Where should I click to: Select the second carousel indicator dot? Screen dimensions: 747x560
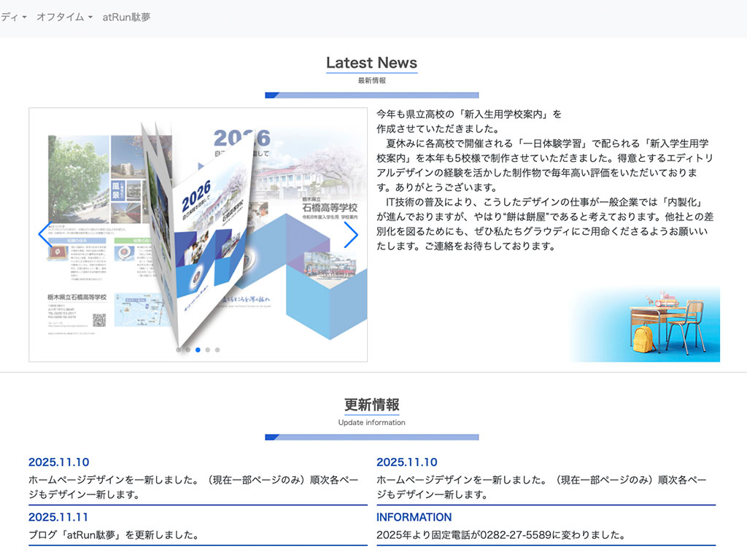(x=188, y=350)
